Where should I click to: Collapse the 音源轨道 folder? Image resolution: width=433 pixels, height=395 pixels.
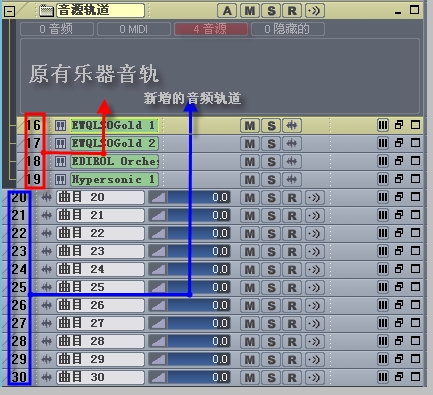[x=9, y=11]
